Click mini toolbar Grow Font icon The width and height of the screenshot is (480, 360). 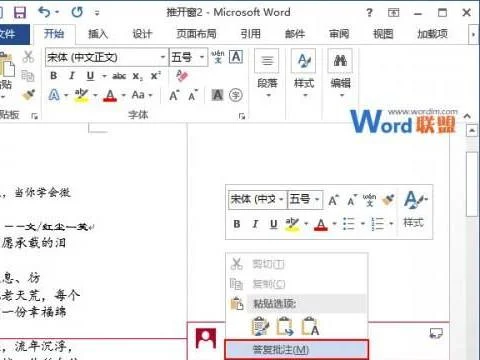pyautogui.click(x=333, y=200)
